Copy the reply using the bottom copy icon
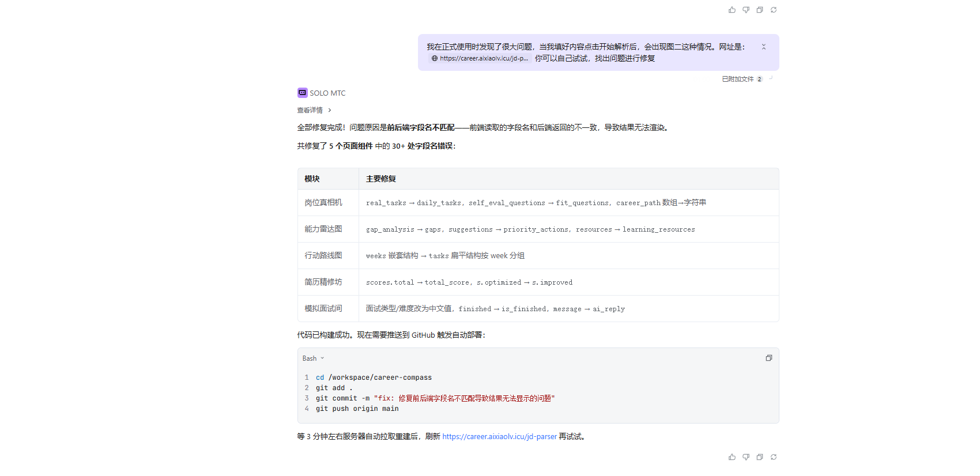The width and height of the screenshot is (980, 476). (760, 457)
